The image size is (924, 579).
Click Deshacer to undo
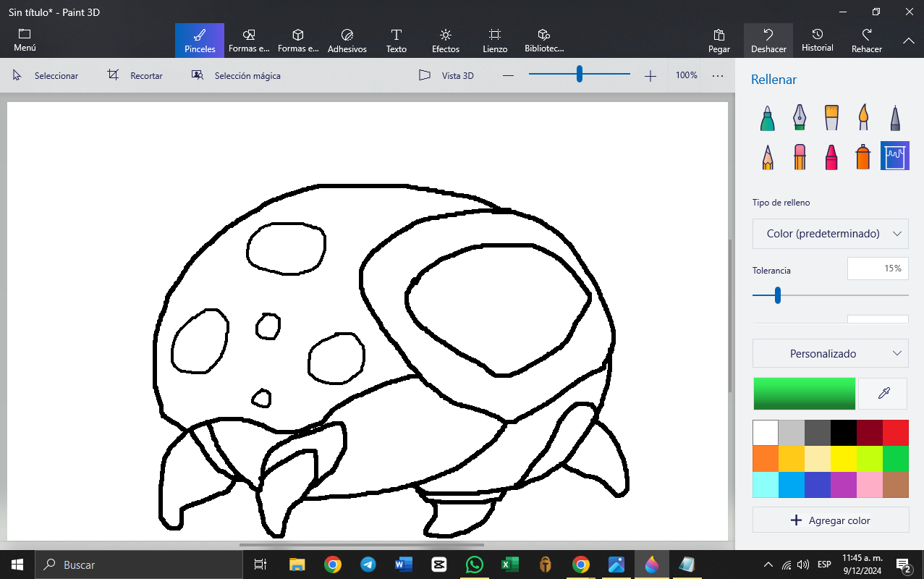768,41
